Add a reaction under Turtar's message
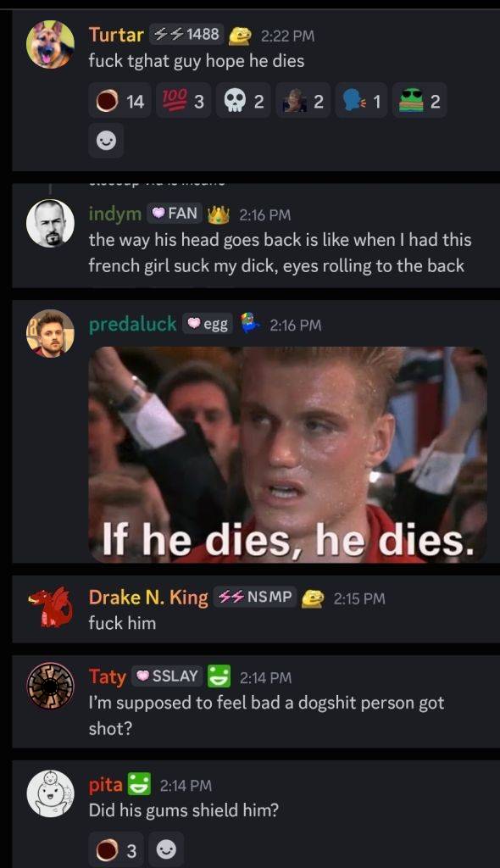Image resolution: width=500 pixels, height=868 pixels. click(106, 142)
